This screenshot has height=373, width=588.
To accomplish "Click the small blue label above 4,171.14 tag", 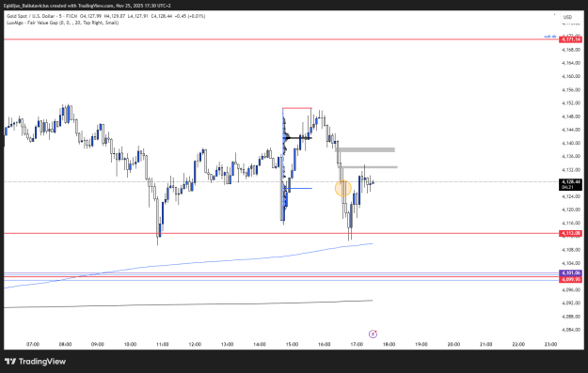I will point(550,37).
